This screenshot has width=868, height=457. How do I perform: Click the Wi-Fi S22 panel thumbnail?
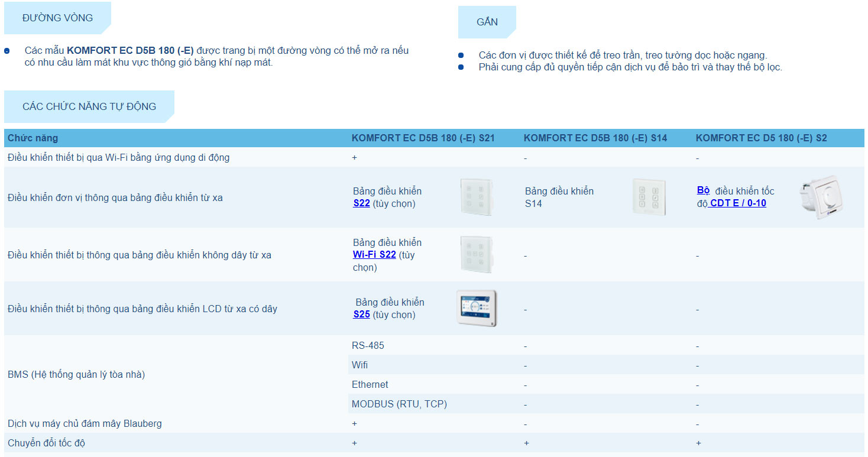pyautogui.click(x=477, y=254)
